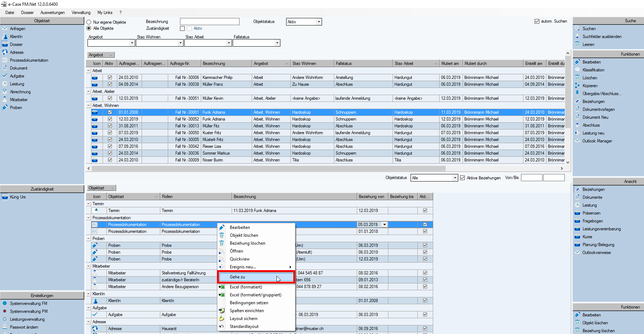The image size is (644, 334).
Task: Open Prozessdokumentation in sidebar
Action: [29, 60]
